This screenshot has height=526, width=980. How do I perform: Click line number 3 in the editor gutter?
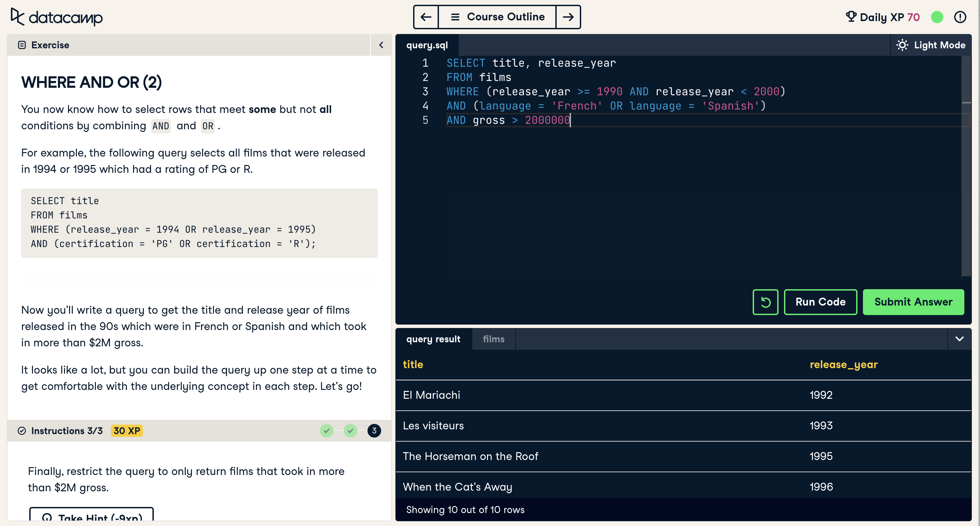[x=425, y=92]
